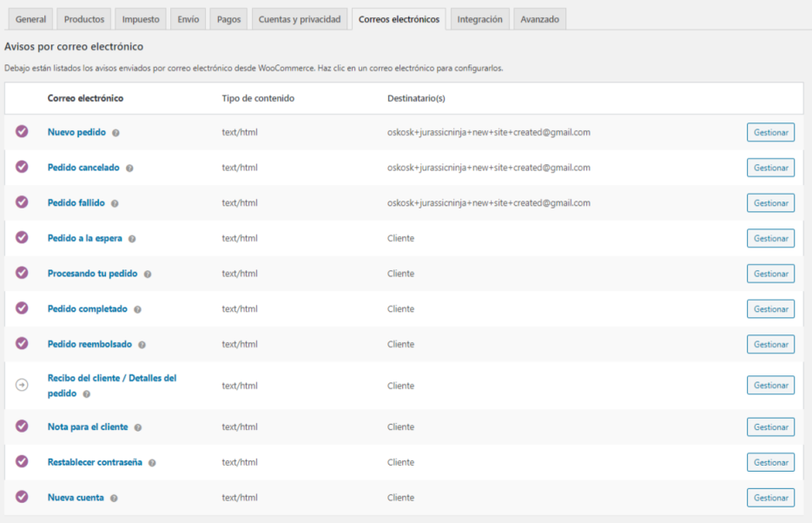Click help icon next to Procesando tu pedido

pos(148,274)
